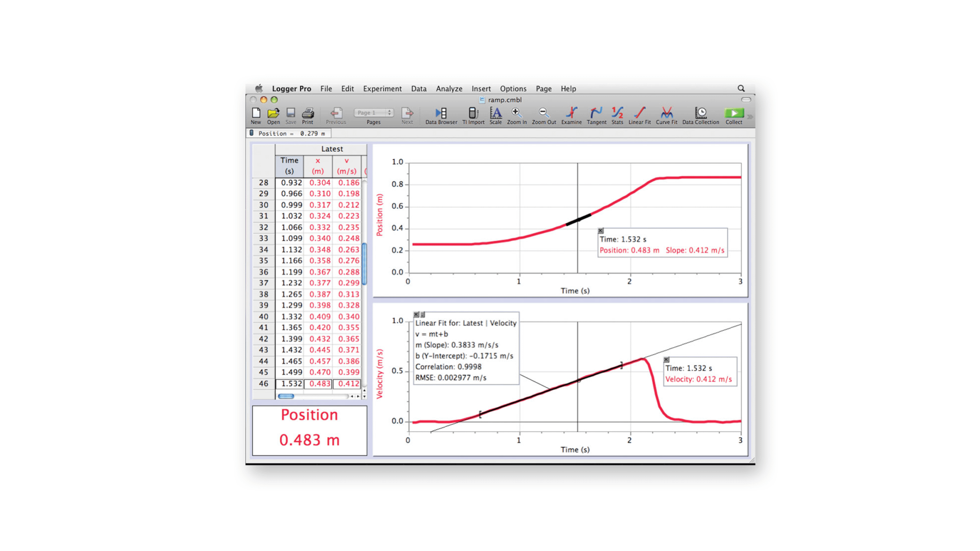Open the Experiment menu
Viewport: 980px width, 551px height.
click(x=382, y=88)
